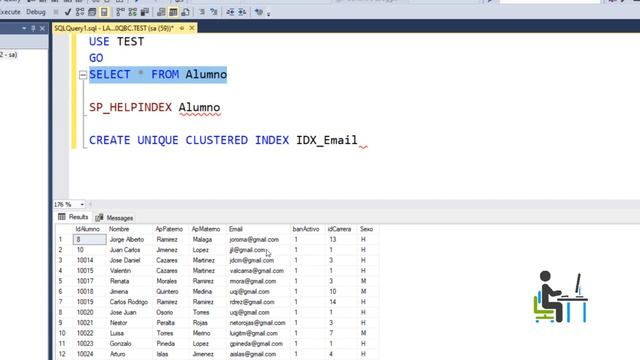Click the Cancel Executing Query stop icon
Screen dimensions: 640x360
click(x=56, y=12)
